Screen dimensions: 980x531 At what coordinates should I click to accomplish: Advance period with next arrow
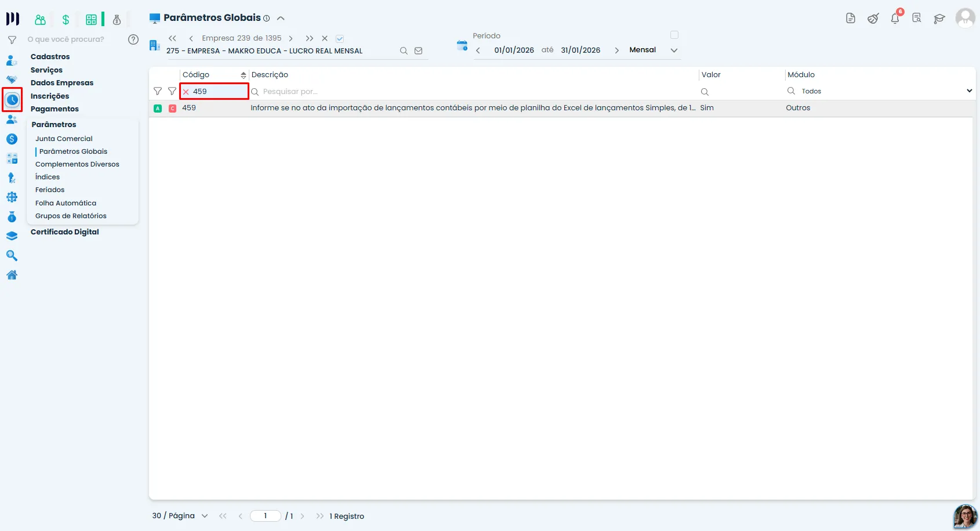[616, 50]
